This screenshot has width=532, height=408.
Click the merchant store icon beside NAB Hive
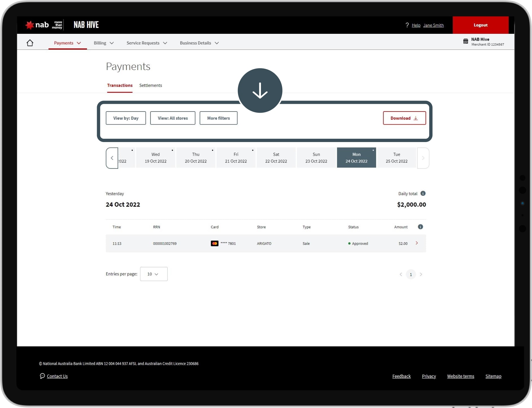coord(465,41)
